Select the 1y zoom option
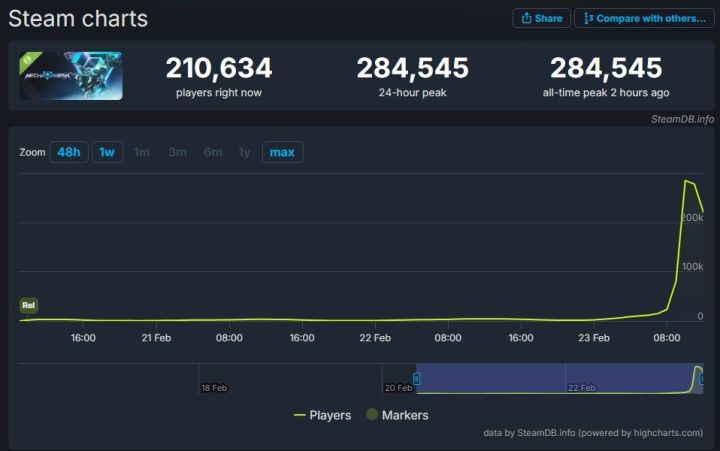 pyautogui.click(x=244, y=152)
